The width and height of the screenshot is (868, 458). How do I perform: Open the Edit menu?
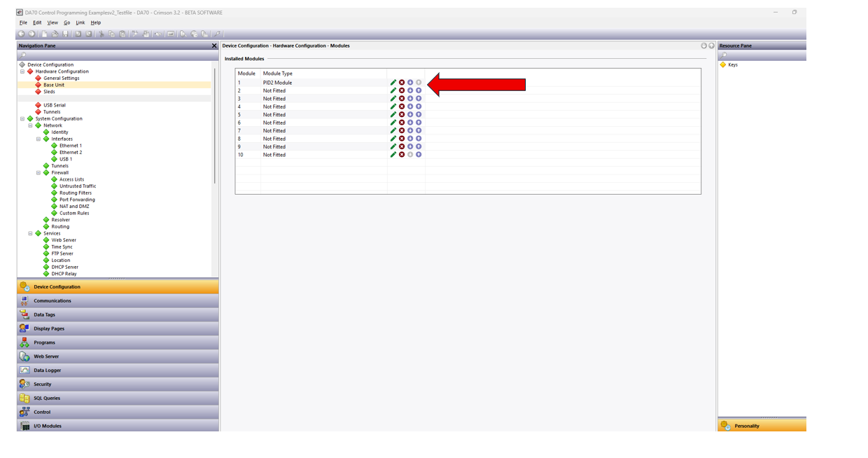[x=37, y=22]
